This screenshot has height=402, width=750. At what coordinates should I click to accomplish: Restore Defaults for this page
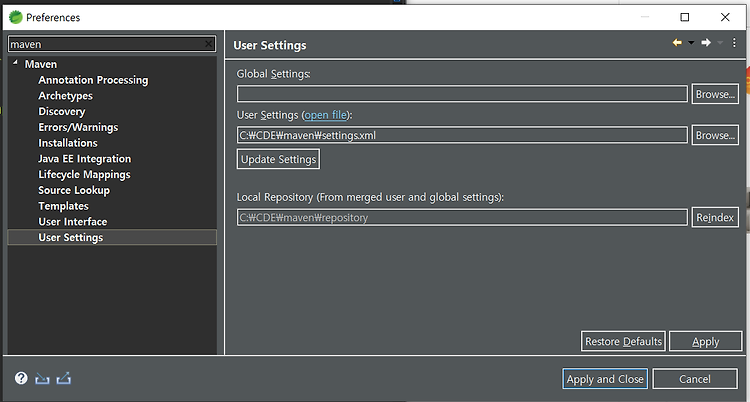tap(623, 341)
